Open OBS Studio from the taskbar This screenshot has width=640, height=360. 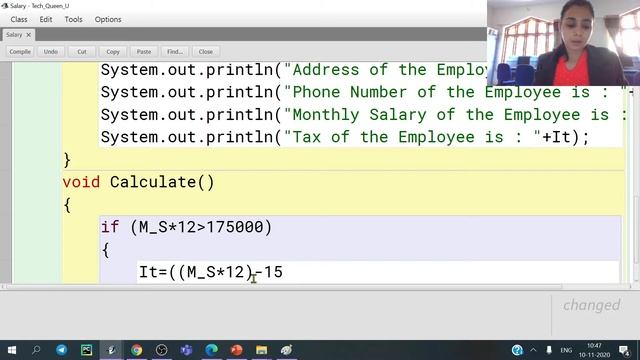coord(162,350)
